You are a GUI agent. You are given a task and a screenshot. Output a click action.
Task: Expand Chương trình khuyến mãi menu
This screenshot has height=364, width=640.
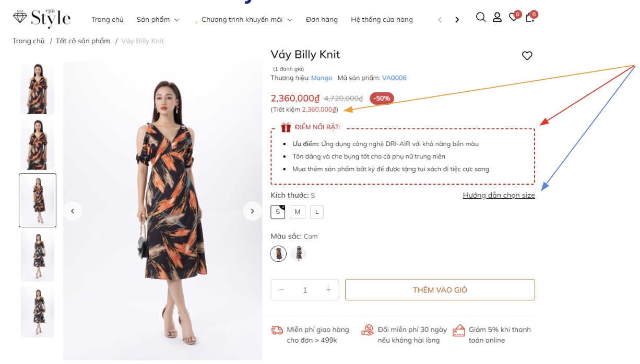coord(246,20)
